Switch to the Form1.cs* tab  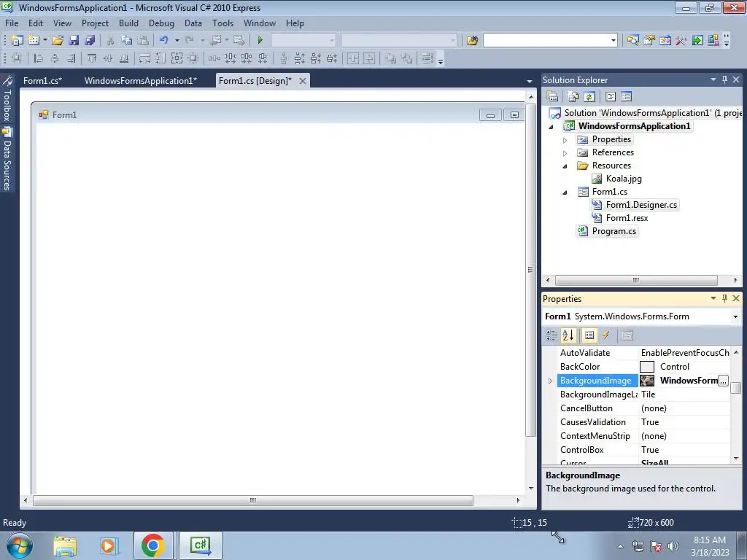coord(42,80)
